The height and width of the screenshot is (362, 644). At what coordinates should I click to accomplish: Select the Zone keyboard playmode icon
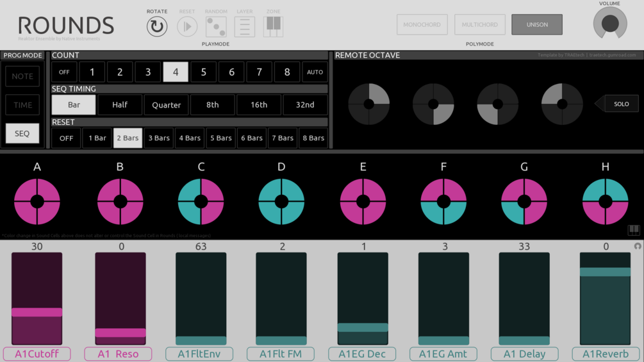(274, 27)
